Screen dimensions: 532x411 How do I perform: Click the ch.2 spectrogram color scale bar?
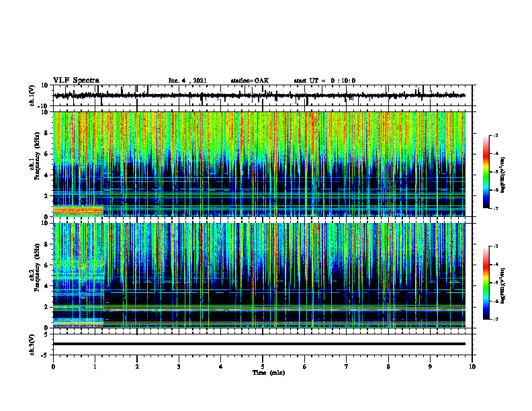486,283
